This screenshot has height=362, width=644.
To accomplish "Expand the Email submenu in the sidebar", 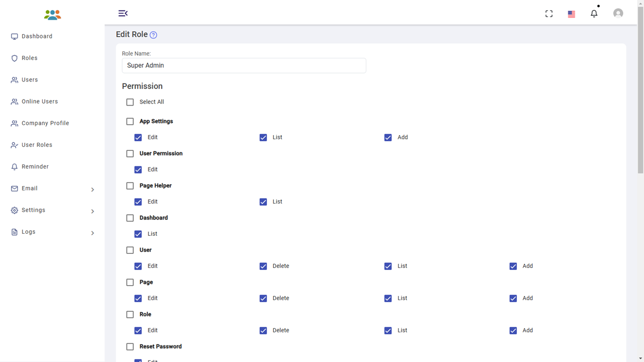I will tap(93, 190).
